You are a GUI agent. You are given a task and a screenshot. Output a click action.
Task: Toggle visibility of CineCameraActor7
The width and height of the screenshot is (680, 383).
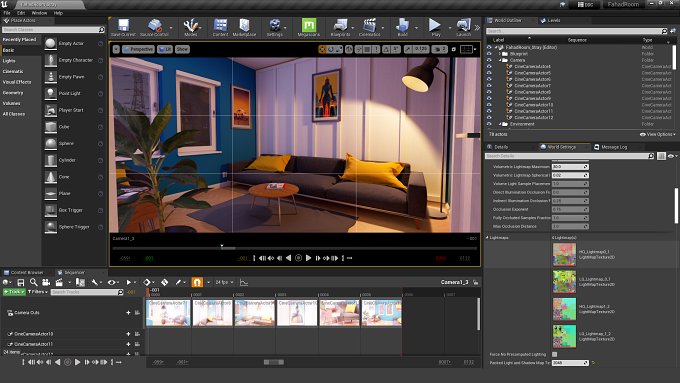click(x=489, y=86)
